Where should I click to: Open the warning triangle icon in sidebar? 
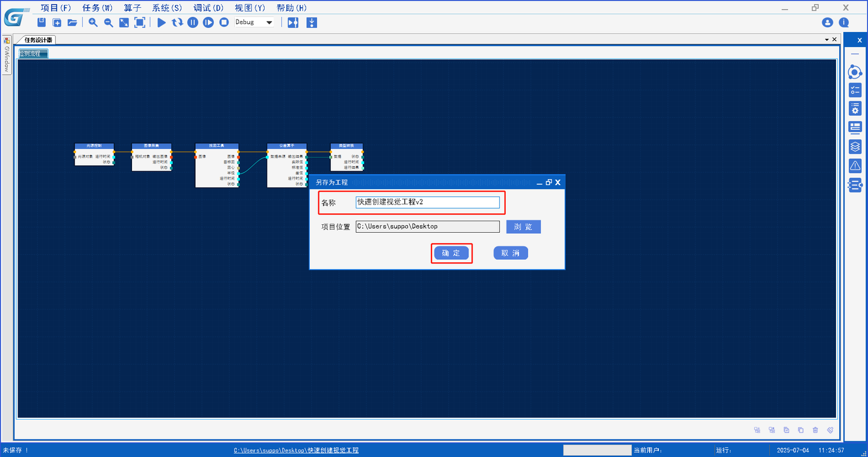coord(855,165)
